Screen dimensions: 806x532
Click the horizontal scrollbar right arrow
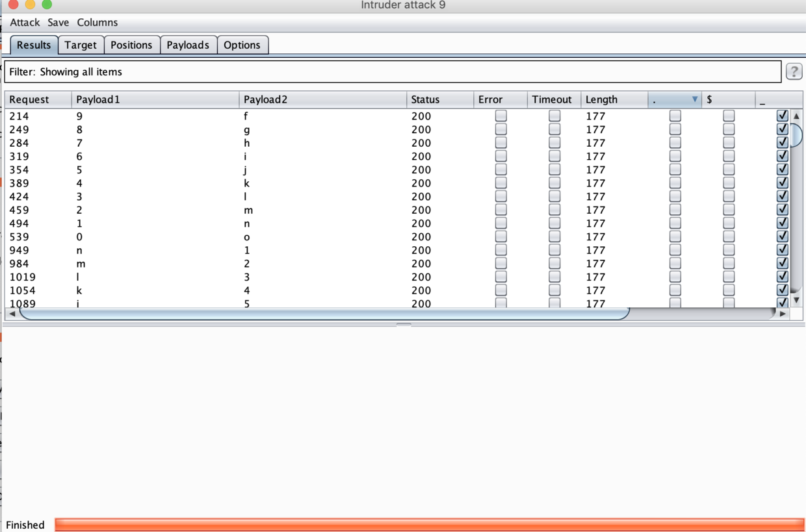[x=783, y=314]
